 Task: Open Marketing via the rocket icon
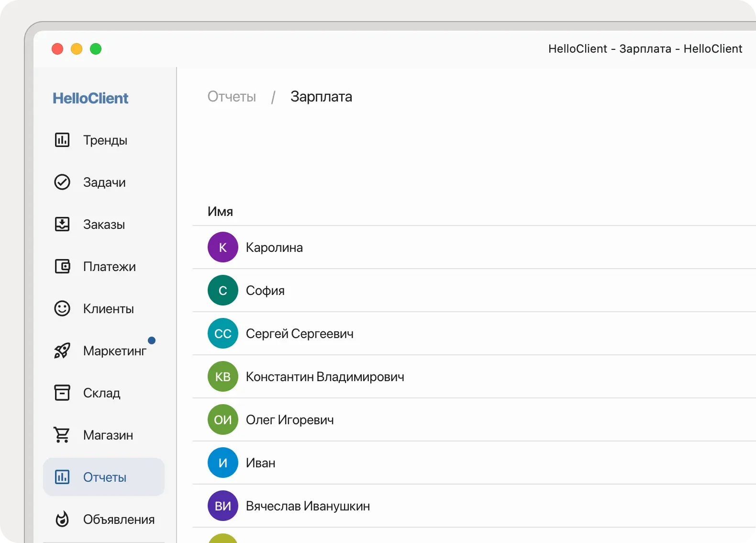pyautogui.click(x=62, y=351)
